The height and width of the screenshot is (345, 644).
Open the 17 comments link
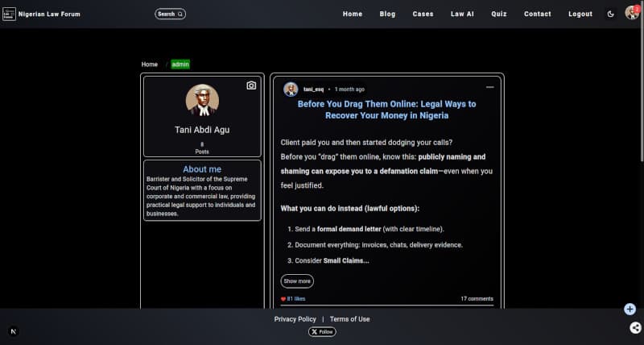(477, 299)
